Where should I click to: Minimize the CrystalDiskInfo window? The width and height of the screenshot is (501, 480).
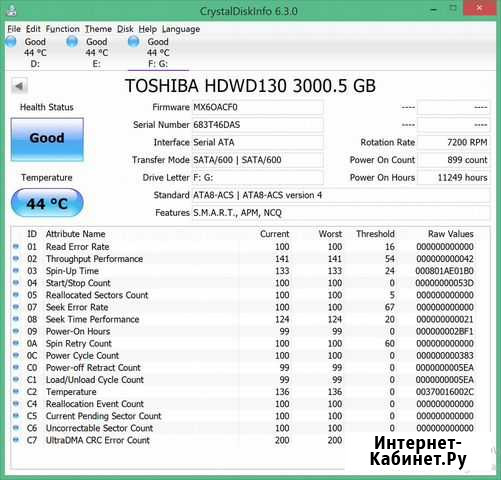click(x=433, y=10)
